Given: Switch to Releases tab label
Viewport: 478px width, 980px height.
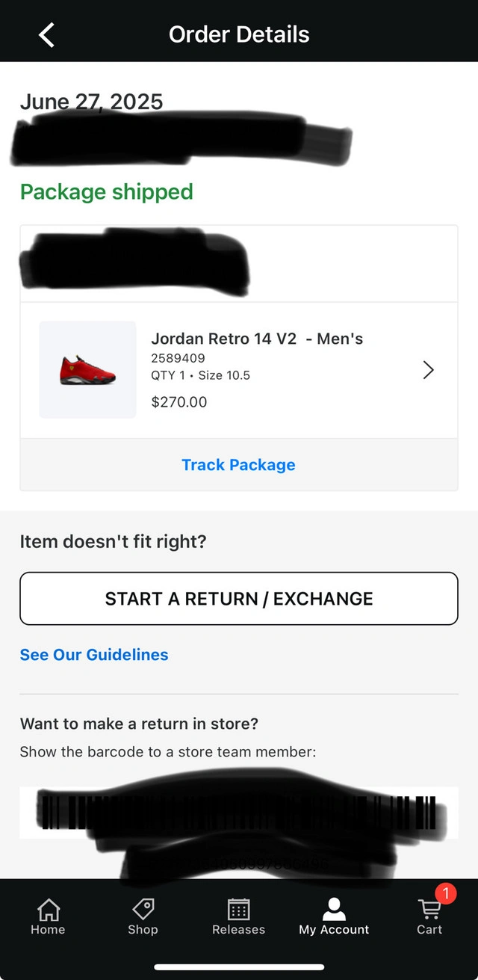Looking at the screenshot, I should click(x=238, y=930).
